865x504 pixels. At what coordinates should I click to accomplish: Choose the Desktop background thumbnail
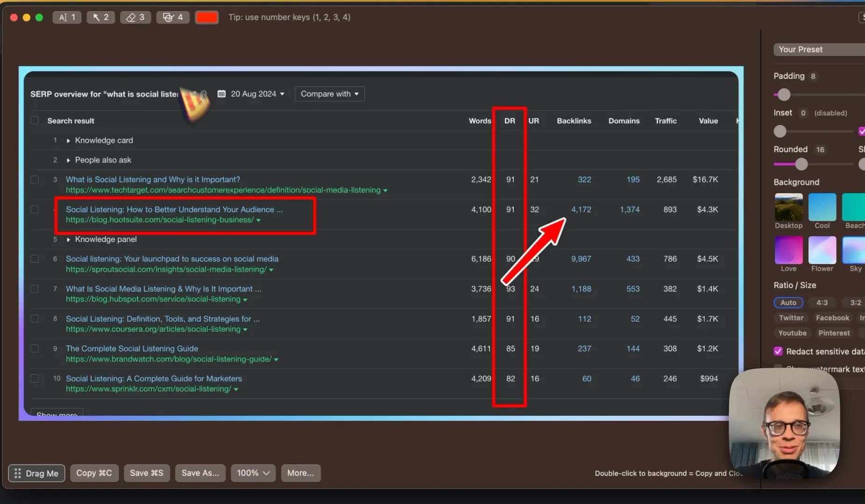(788, 207)
